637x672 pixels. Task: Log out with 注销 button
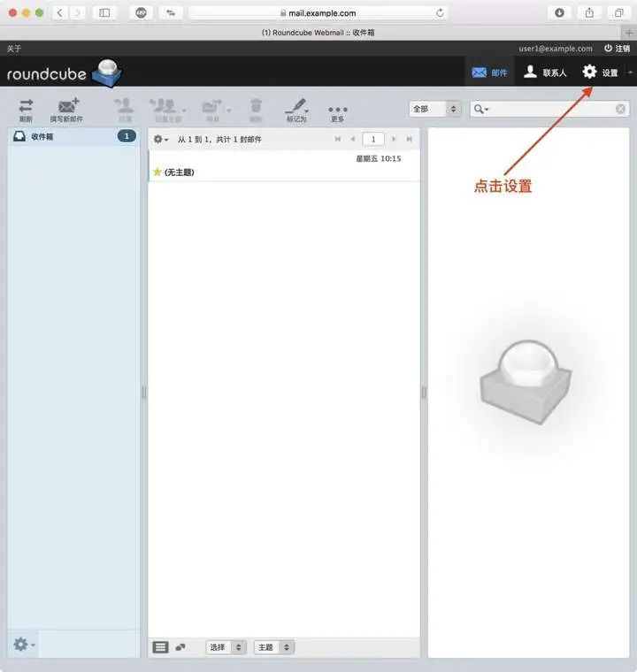pyautogui.click(x=618, y=49)
